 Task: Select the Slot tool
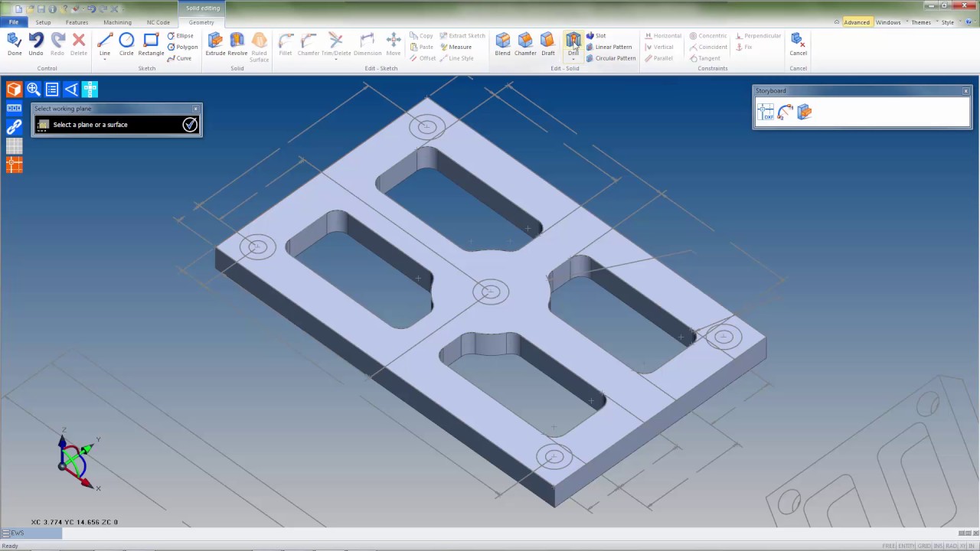point(596,36)
